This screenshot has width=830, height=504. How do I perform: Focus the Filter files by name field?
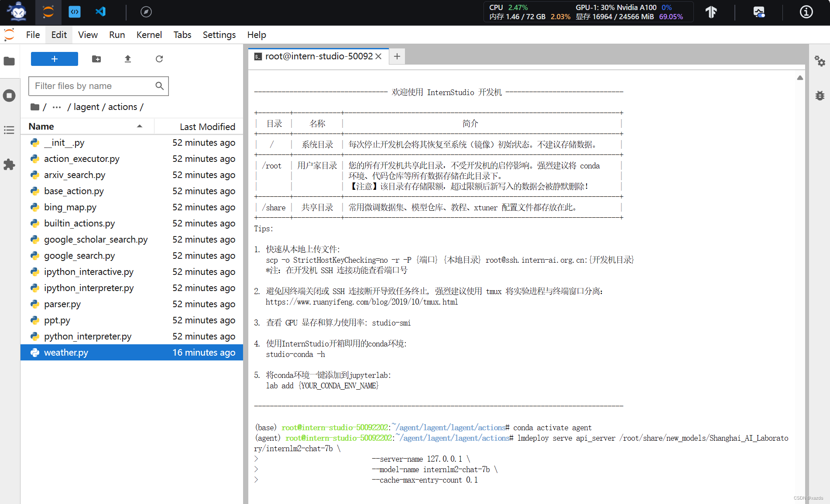pyautogui.click(x=99, y=86)
